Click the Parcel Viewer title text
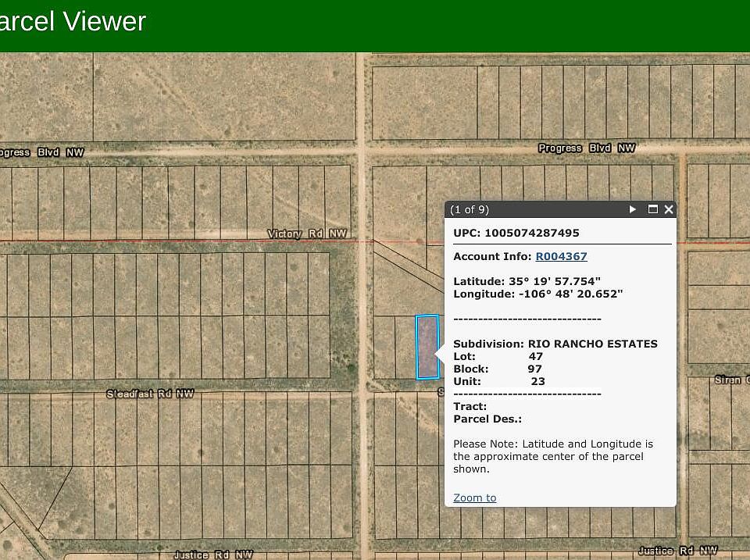Image resolution: width=750 pixels, height=560 pixels. coord(73,21)
